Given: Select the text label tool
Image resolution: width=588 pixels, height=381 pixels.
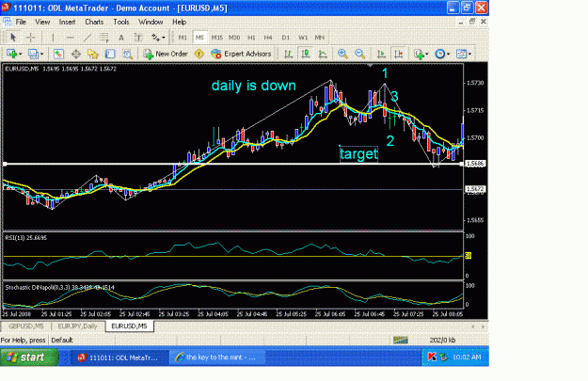Looking at the screenshot, I should click(138, 37).
